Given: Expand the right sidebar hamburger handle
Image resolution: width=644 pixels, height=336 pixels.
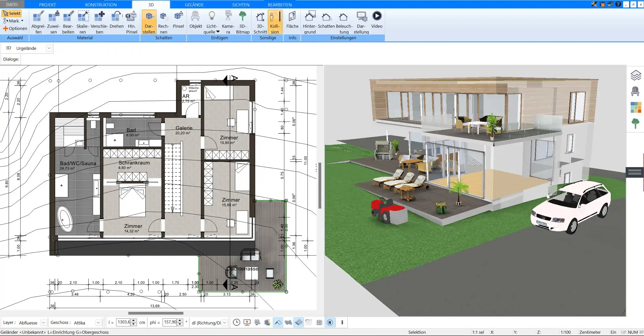Looking at the screenshot, I should pos(635,172).
